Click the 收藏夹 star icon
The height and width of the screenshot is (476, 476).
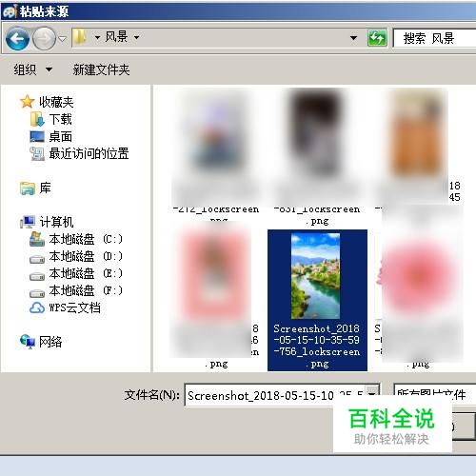pyautogui.click(x=28, y=102)
